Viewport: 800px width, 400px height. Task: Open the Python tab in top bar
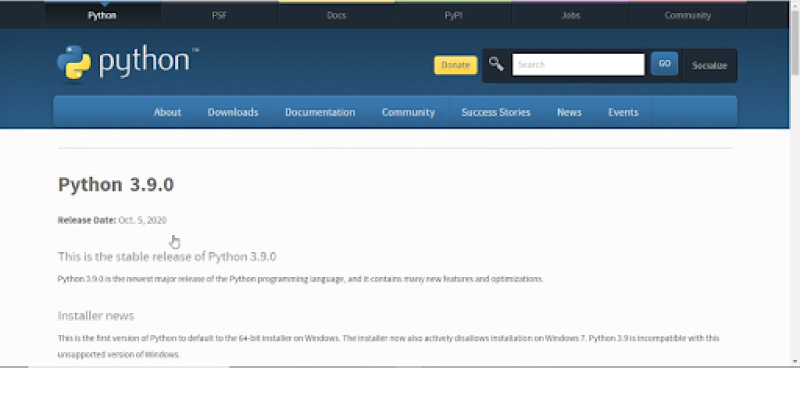click(x=102, y=15)
